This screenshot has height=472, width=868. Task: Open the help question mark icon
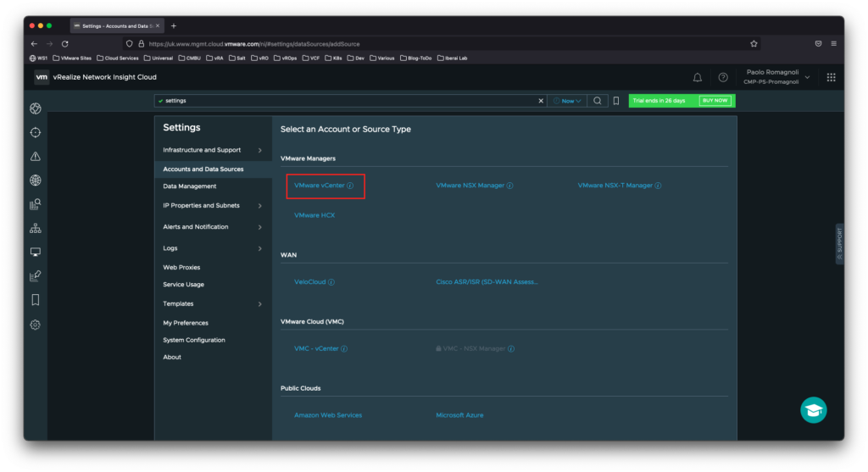tap(723, 77)
